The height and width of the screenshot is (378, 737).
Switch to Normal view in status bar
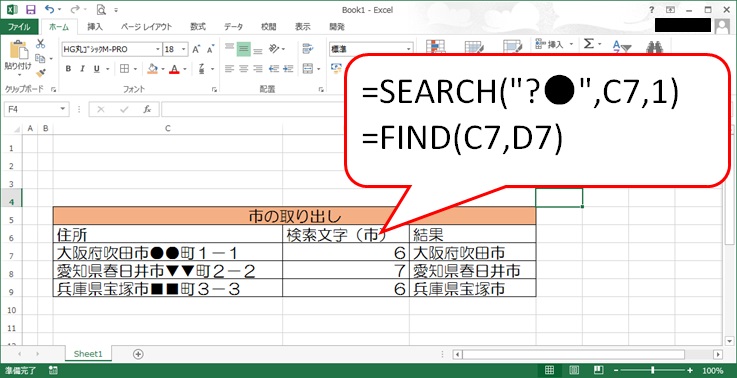pos(549,370)
